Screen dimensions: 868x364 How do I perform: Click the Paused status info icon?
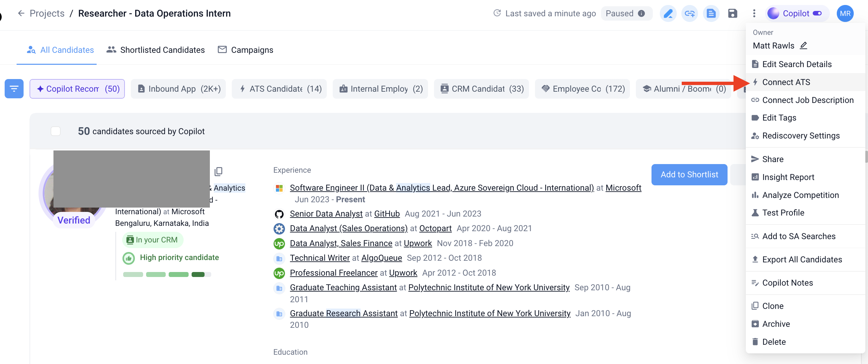pyautogui.click(x=641, y=14)
